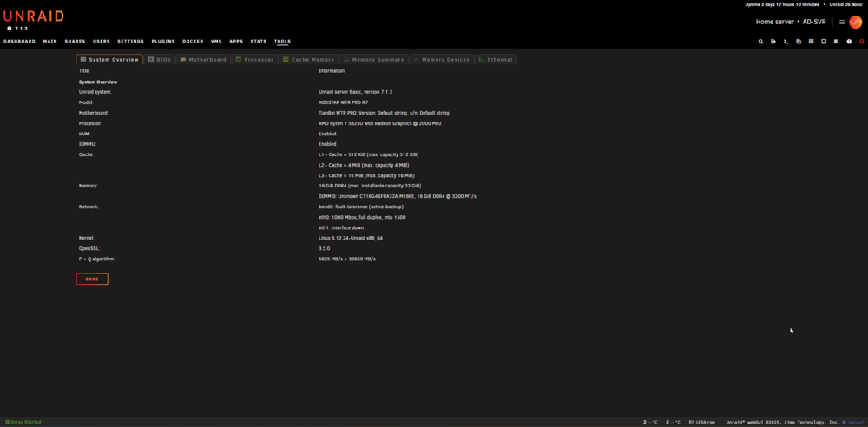Click the eth0 1000 Mbps line
This screenshot has width=868, height=427.
coord(362,217)
